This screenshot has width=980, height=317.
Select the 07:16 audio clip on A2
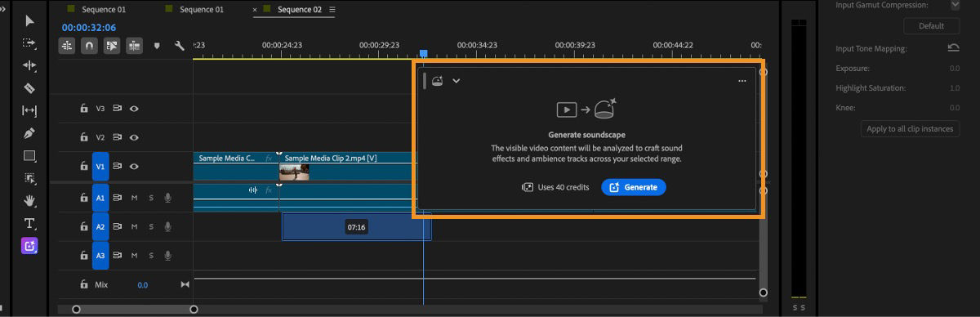[x=356, y=226]
